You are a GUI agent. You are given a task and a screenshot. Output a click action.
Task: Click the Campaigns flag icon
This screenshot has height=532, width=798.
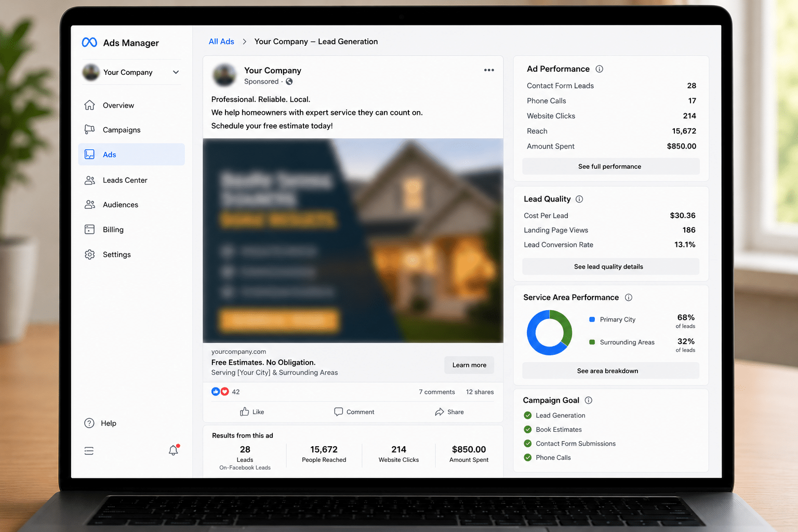(x=89, y=129)
